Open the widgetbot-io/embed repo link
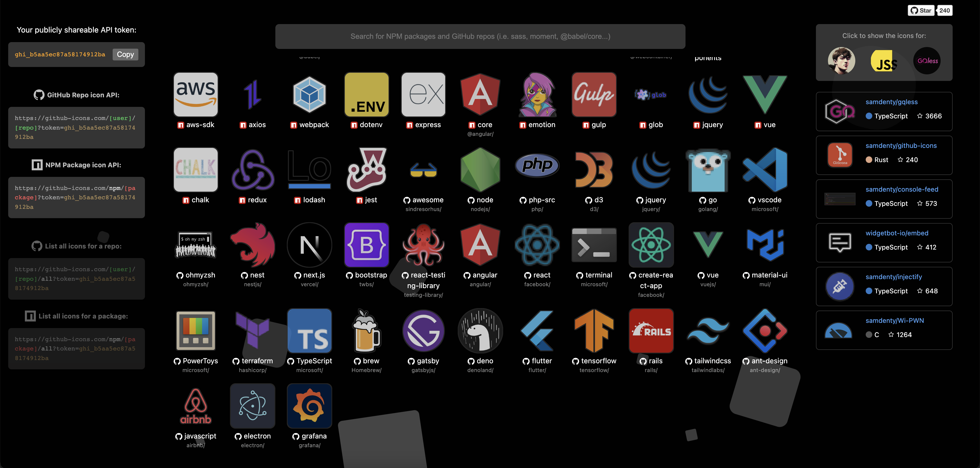The width and height of the screenshot is (980, 468). point(897,233)
